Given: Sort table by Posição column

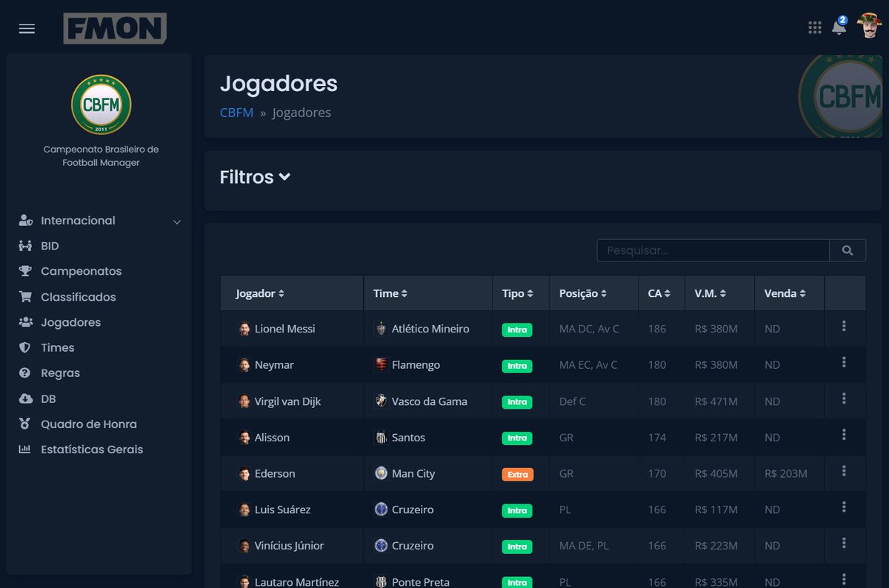Looking at the screenshot, I should point(583,293).
